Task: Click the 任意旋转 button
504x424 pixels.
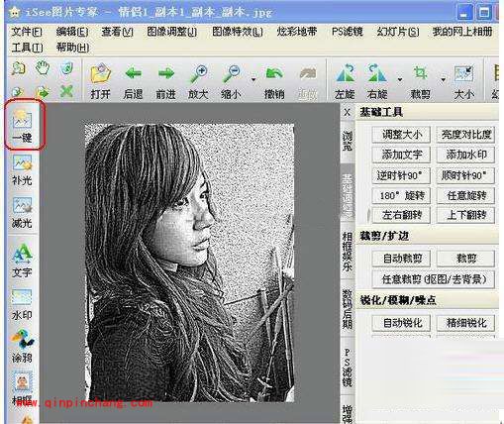Action: coord(465,195)
